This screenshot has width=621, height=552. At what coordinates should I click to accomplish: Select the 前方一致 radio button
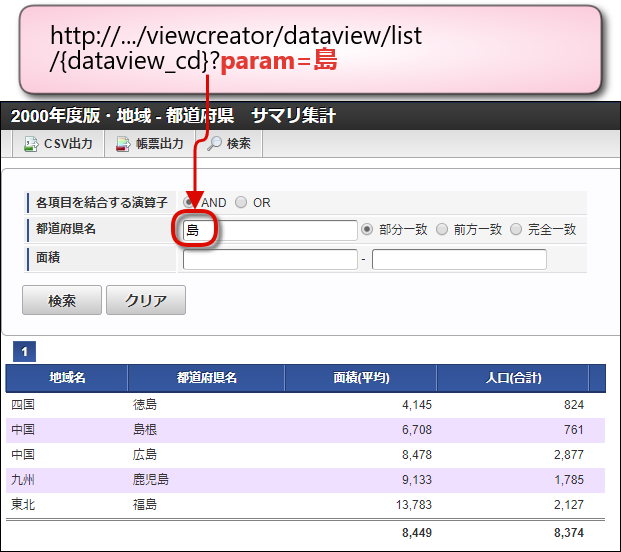[x=442, y=229]
